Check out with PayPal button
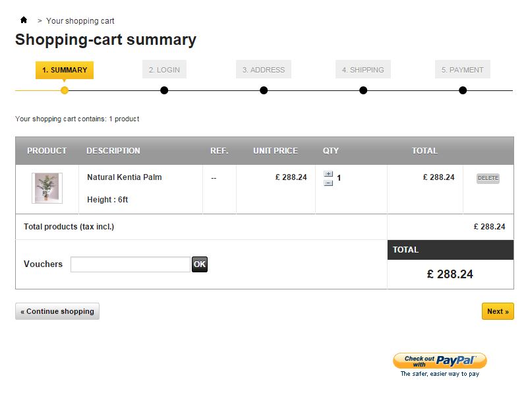Viewport: 526px width, 420px height. coord(440,361)
